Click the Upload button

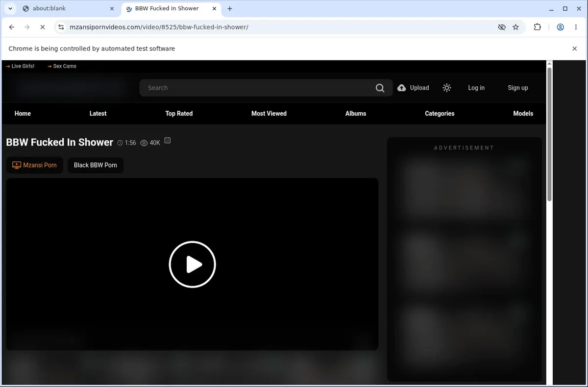point(413,88)
